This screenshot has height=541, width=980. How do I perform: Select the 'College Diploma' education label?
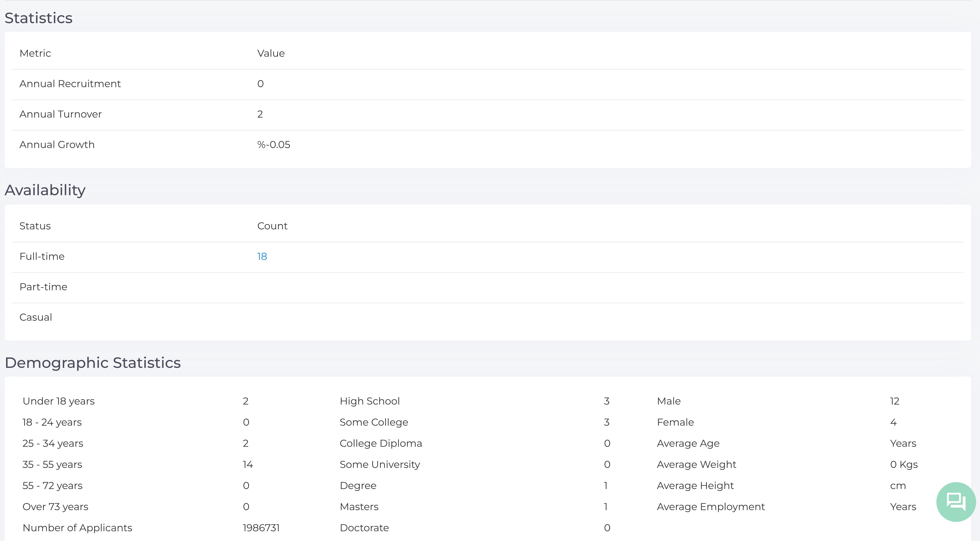pos(381,443)
